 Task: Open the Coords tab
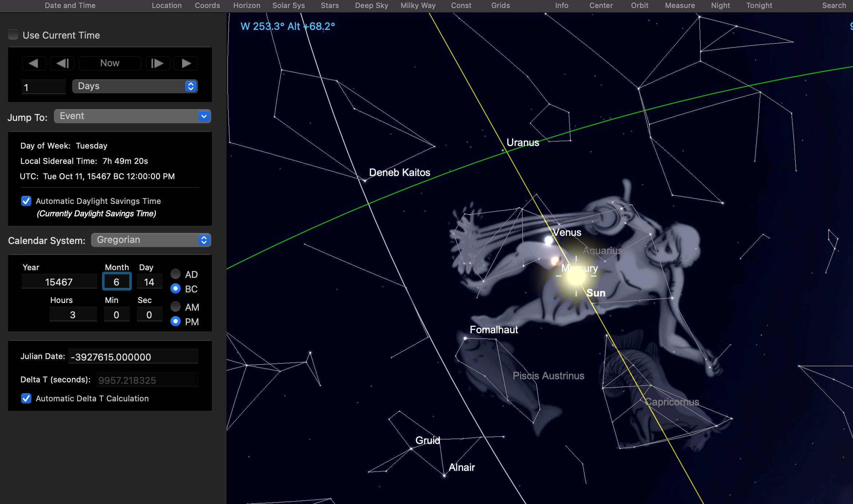207,5
